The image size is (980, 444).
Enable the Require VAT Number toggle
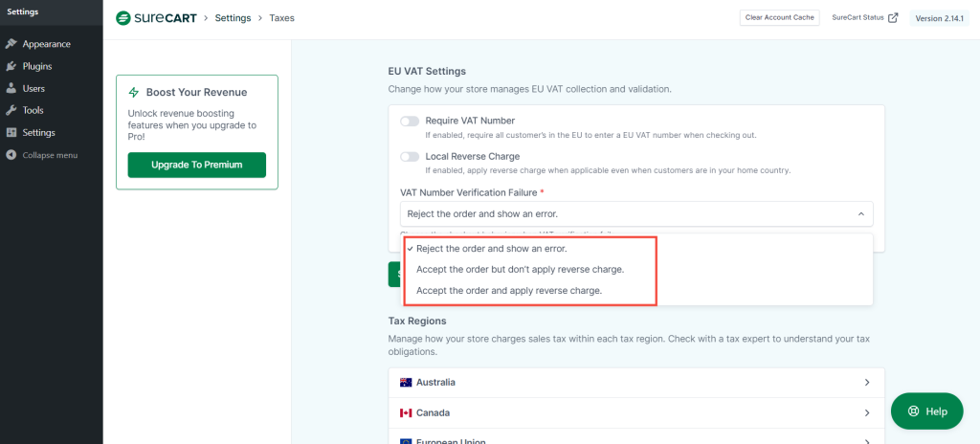point(410,122)
